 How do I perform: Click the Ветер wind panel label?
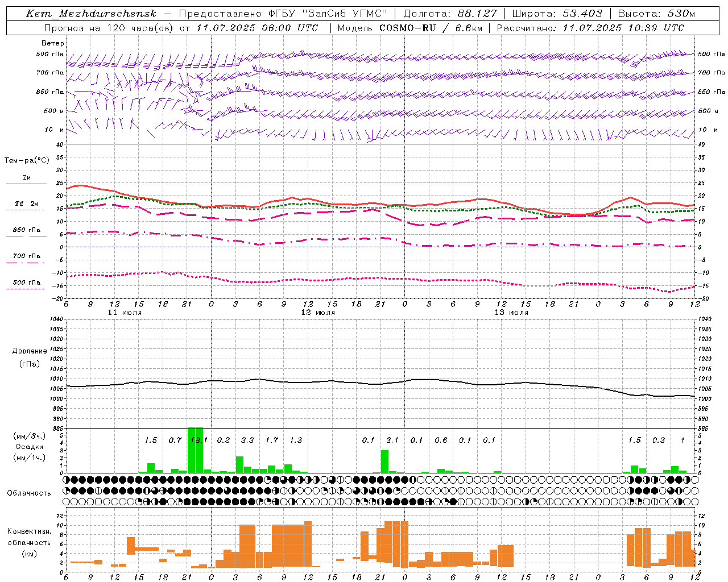click(x=53, y=43)
